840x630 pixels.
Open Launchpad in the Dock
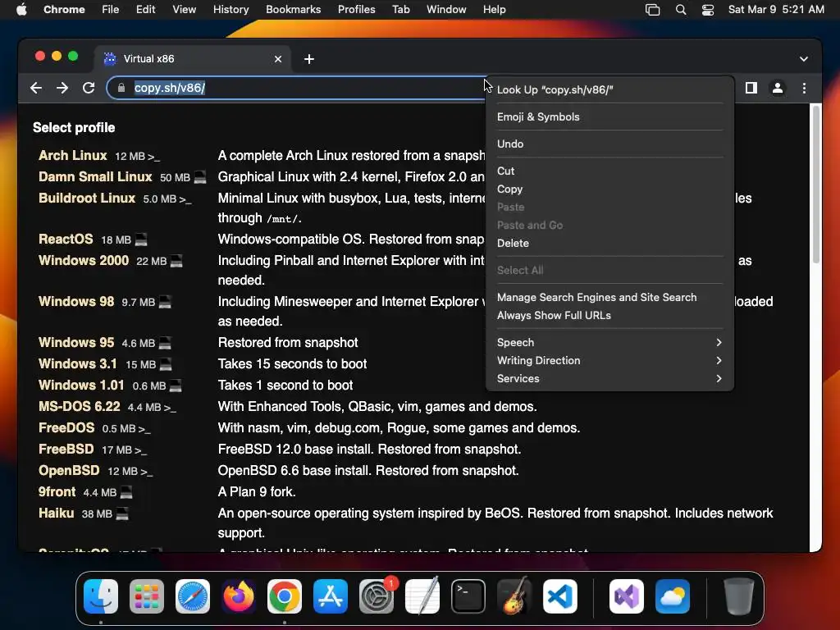pos(147,596)
